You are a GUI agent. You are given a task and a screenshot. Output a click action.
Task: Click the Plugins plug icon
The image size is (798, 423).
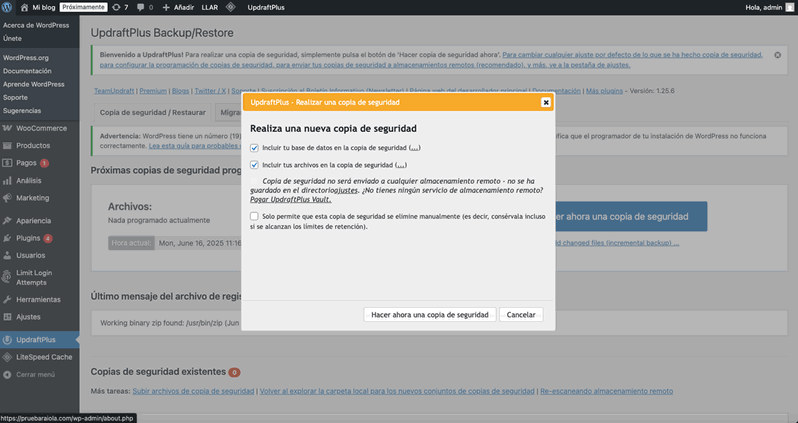[7, 238]
